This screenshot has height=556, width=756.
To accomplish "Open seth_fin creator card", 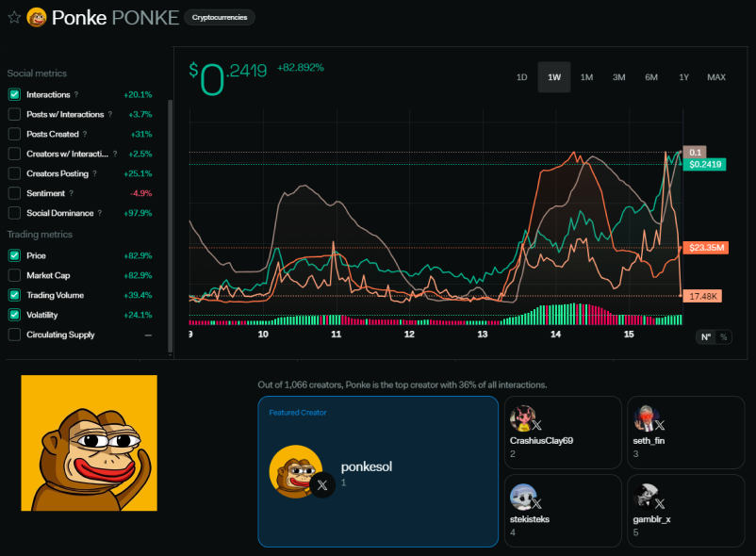I will [686, 433].
